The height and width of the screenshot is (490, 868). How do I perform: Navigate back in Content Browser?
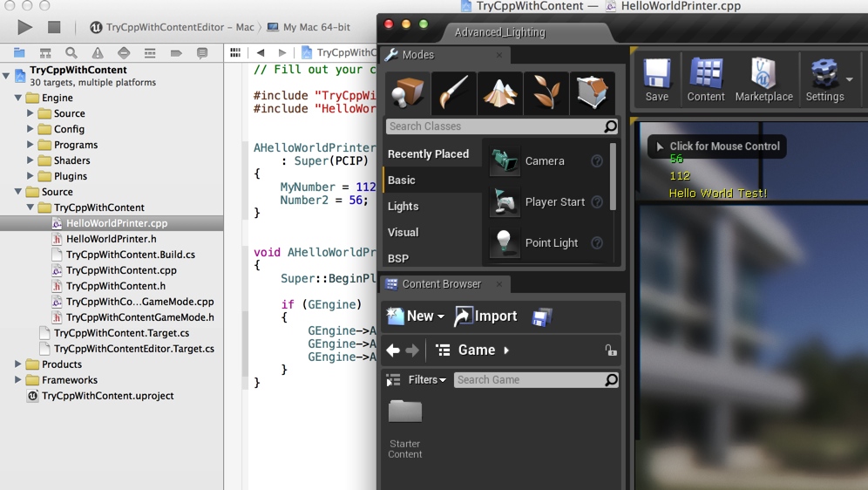tap(393, 350)
